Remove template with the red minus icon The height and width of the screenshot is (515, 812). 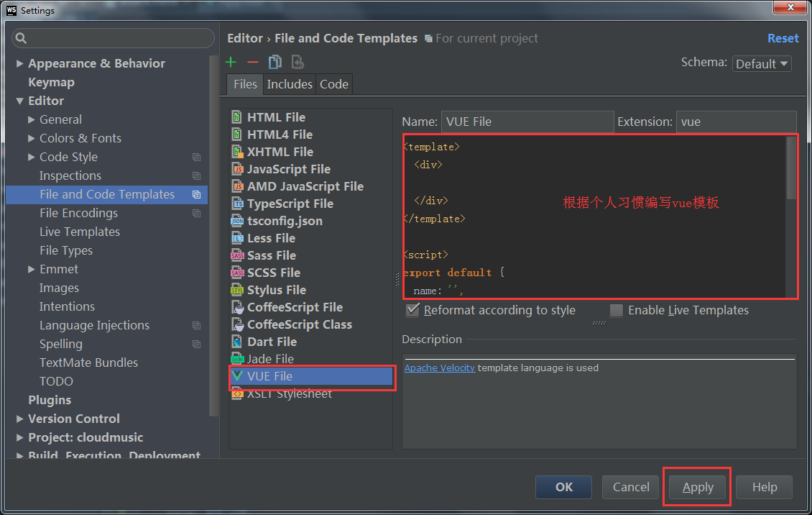tap(253, 63)
